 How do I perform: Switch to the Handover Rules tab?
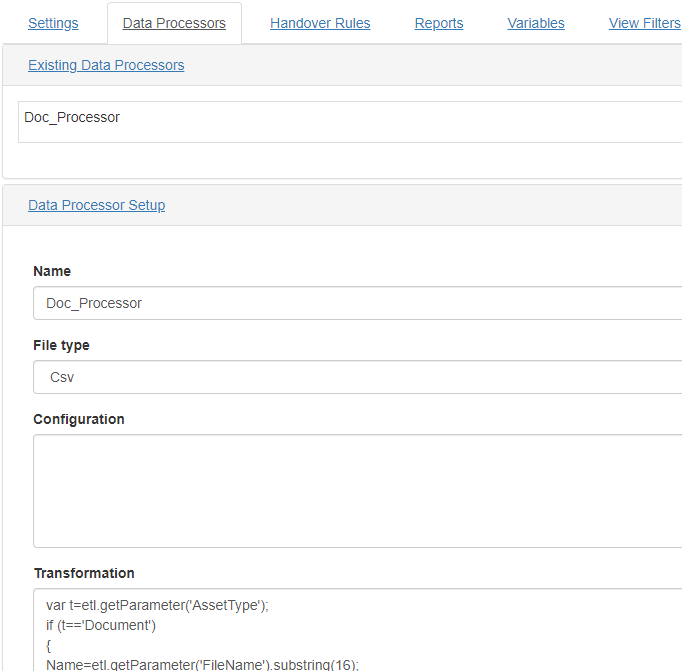click(320, 23)
